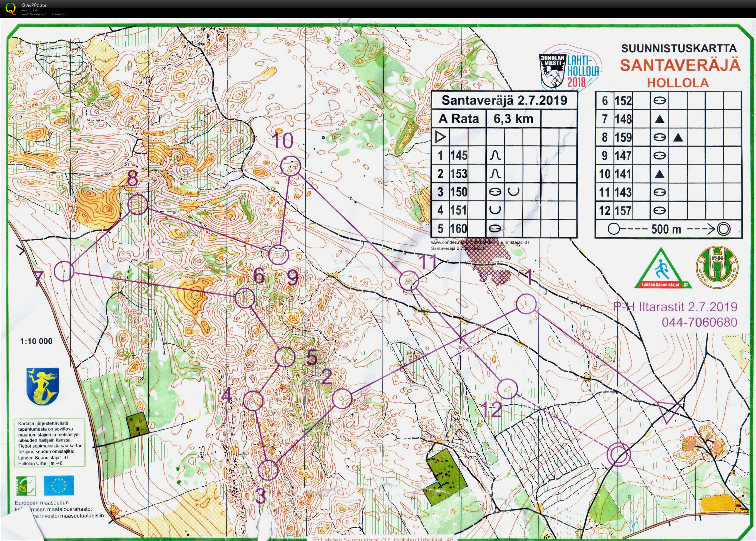Screen dimensions: 756x541
Task: Click the QuickRoute Q logo
Action: tap(11, 8)
